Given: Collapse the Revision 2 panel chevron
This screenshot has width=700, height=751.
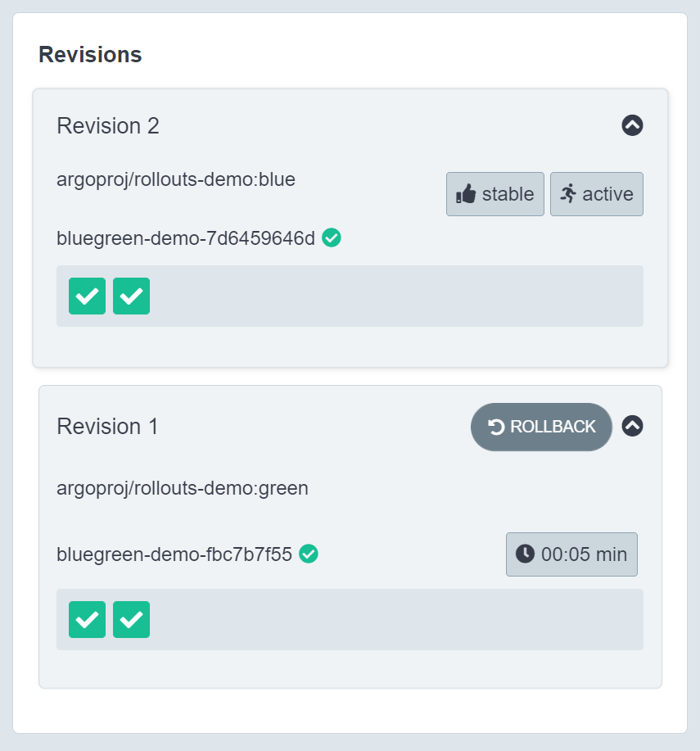Looking at the screenshot, I should pyautogui.click(x=632, y=125).
